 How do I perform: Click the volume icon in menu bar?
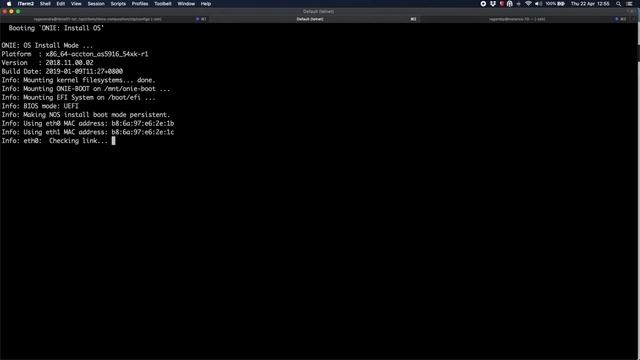(538, 4)
